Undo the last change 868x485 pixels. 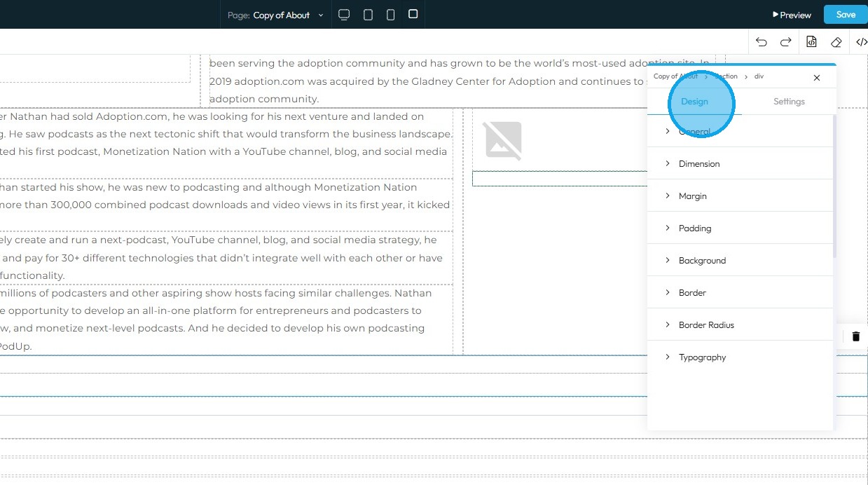pos(762,42)
